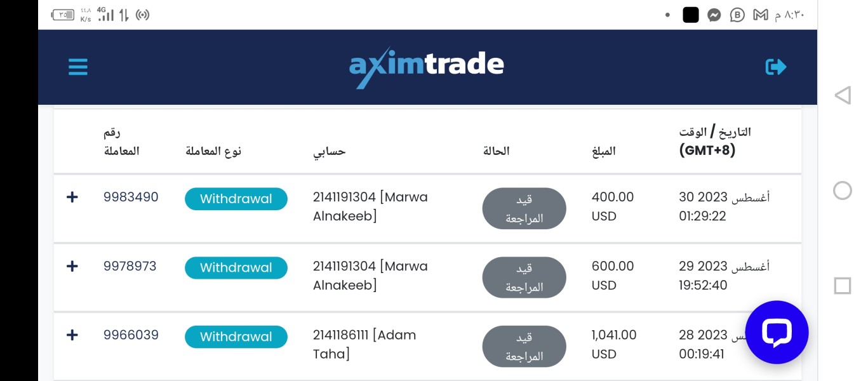Expand transaction 9978973 row using plus
Viewport: 868px width, 381px height.
(72, 267)
